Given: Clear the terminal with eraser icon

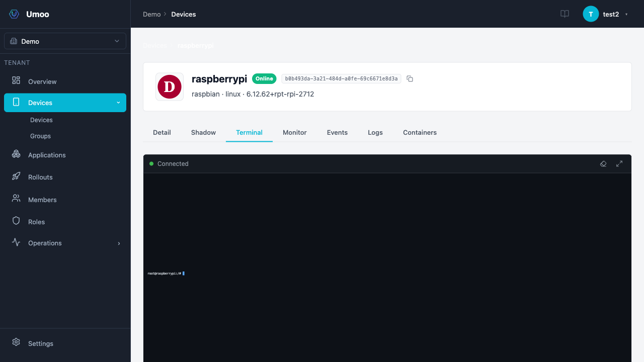Looking at the screenshot, I should 603,164.
